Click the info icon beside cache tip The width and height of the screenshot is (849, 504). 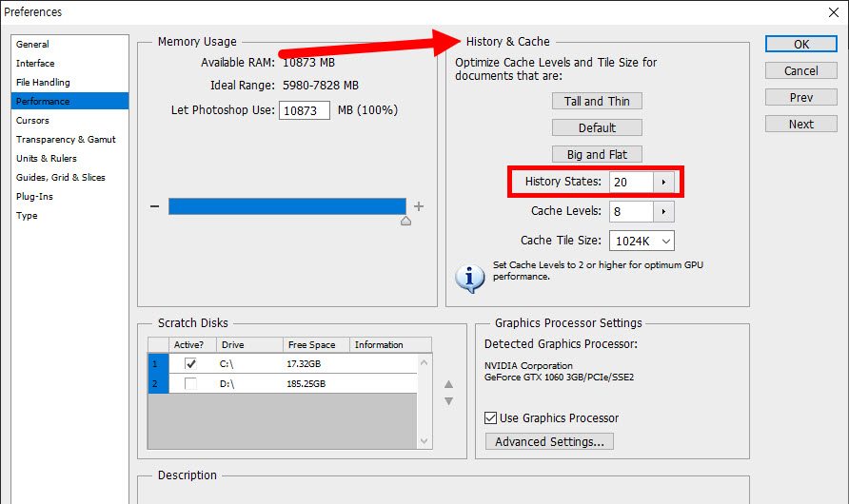coord(469,278)
